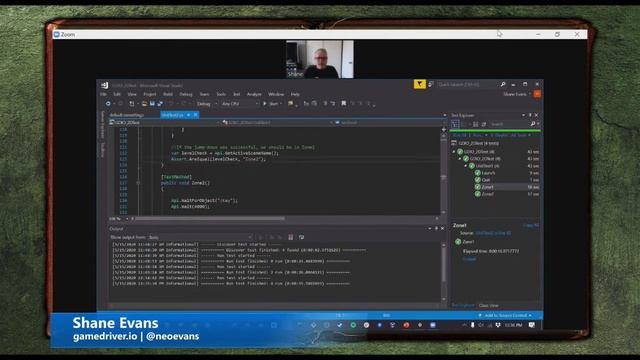Close the UnitTest1.cs tab
The image size is (640, 360).
[x=196, y=115]
